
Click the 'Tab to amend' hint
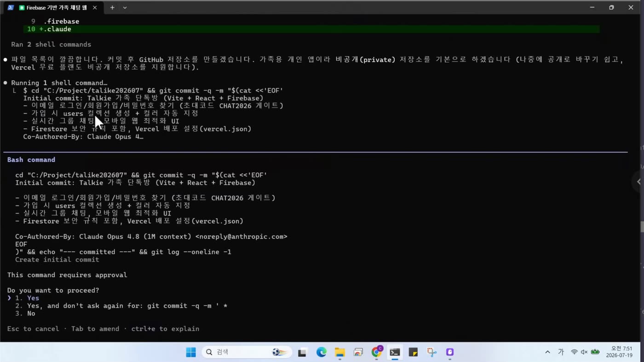coord(95,329)
